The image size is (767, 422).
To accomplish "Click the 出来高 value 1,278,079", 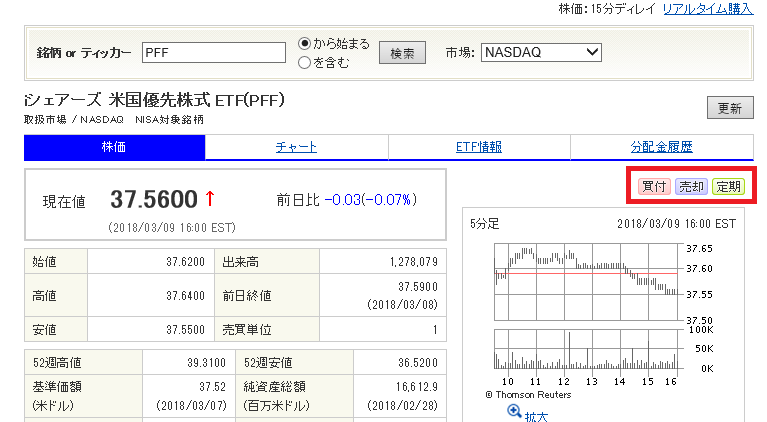I will (414, 262).
